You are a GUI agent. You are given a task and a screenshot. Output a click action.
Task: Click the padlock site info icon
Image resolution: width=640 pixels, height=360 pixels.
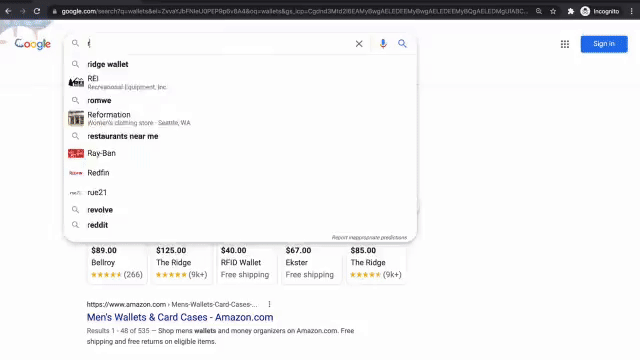click(x=55, y=11)
